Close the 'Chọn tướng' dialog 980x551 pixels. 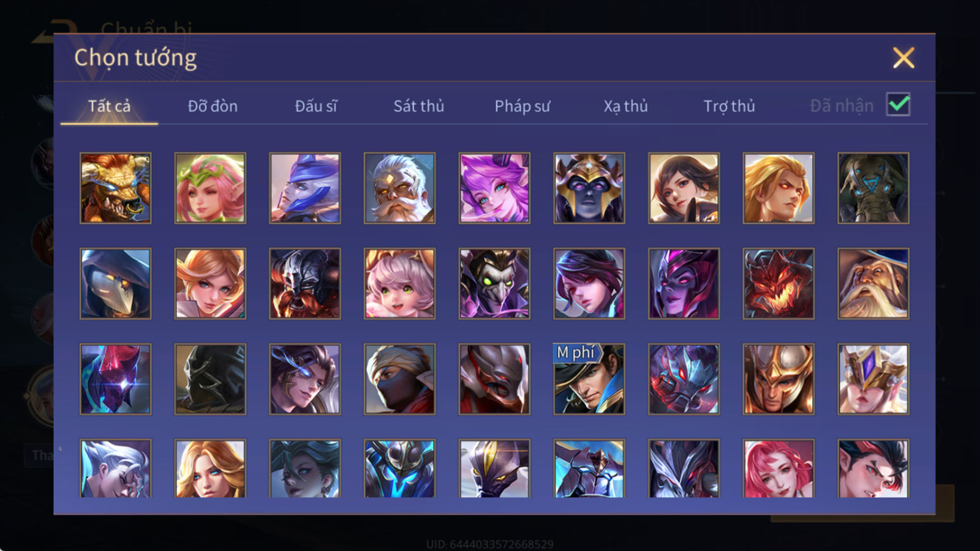click(x=903, y=58)
